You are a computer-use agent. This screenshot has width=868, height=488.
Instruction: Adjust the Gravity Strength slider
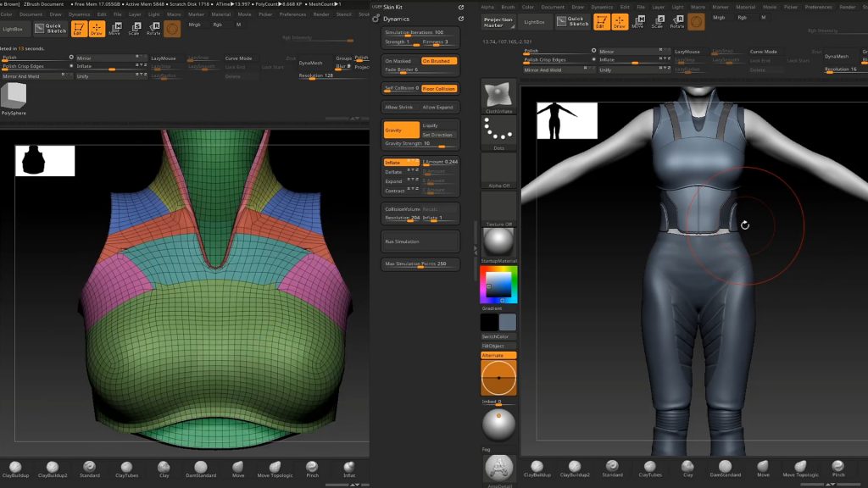pos(420,143)
